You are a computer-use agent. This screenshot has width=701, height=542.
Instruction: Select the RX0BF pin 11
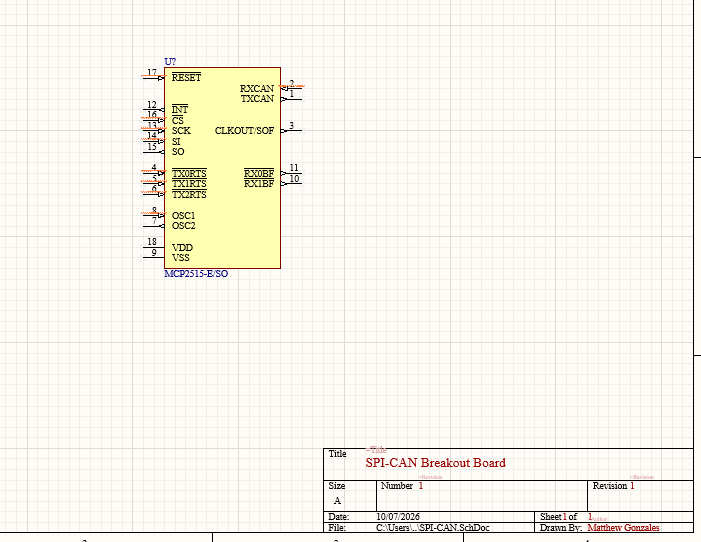(291, 173)
